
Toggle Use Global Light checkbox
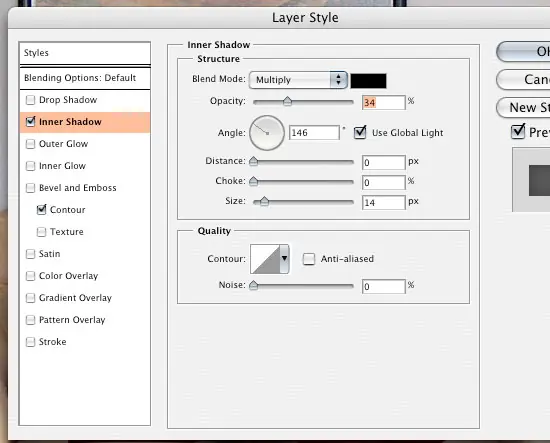coord(360,133)
